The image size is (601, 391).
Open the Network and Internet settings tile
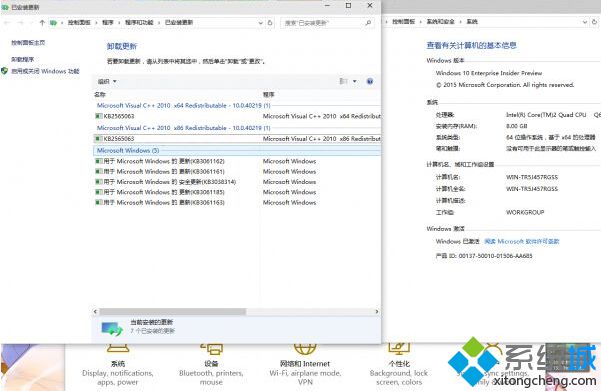click(x=305, y=365)
